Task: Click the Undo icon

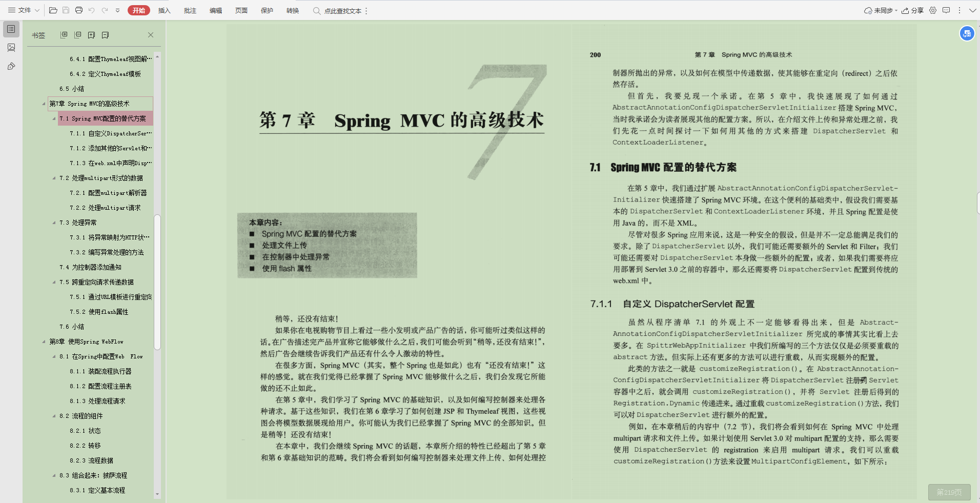Action: [92, 10]
